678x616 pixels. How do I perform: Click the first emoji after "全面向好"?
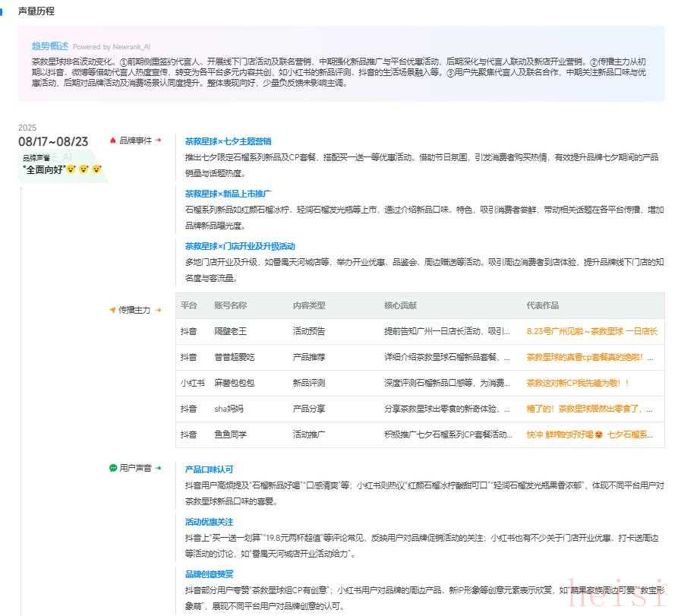coord(71,169)
